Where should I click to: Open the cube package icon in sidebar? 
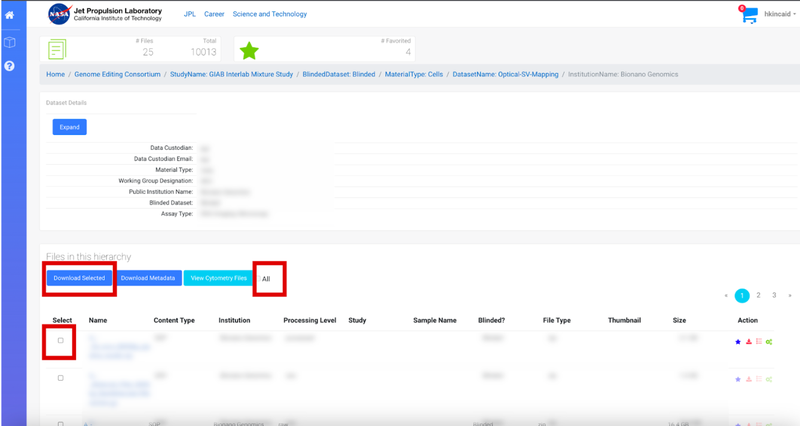point(9,43)
